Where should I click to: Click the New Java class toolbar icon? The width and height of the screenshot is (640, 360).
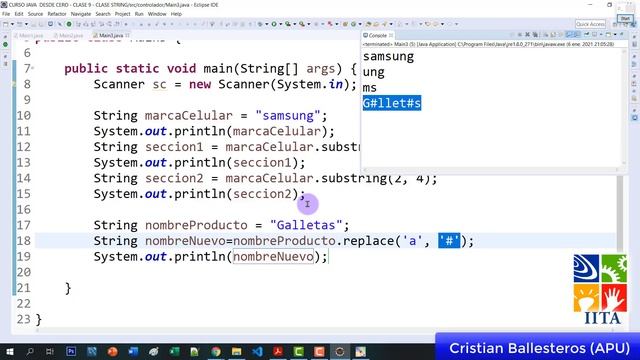click(x=353, y=24)
